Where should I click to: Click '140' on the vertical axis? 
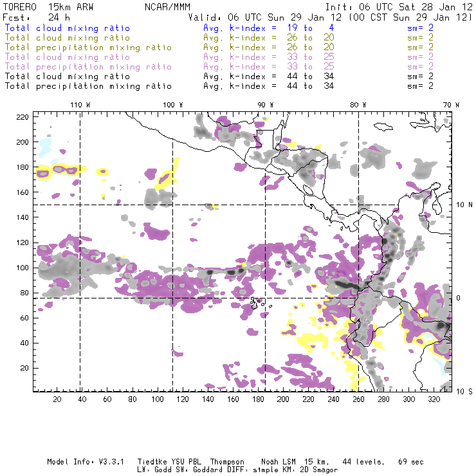tap(23, 217)
